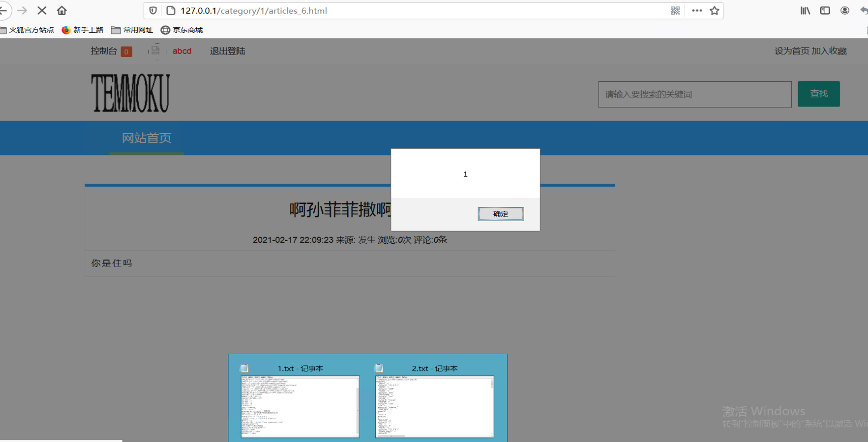This screenshot has height=442, width=868.
Task: Stop loading the page
Action: pyautogui.click(x=42, y=11)
